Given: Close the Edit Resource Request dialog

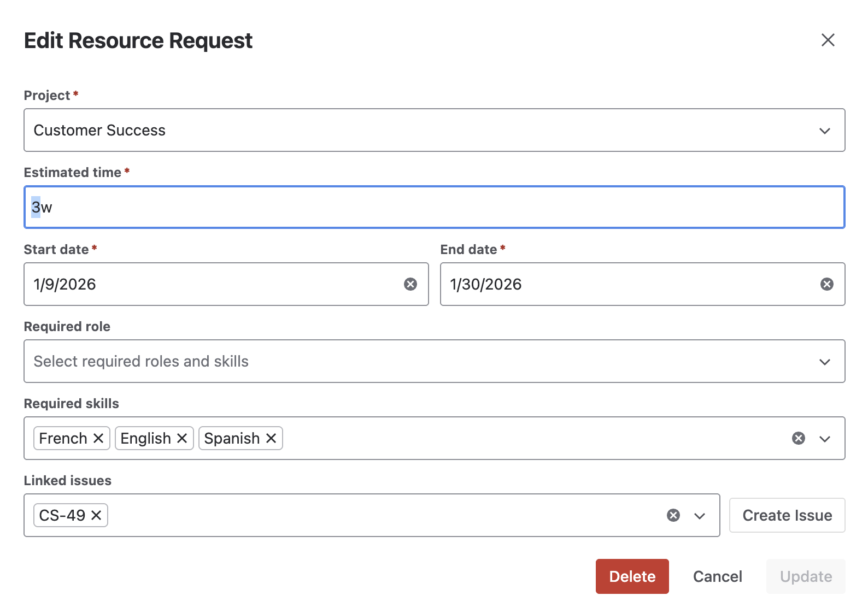Looking at the screenshot, I should pyautogui.click(x=828, y=40).
